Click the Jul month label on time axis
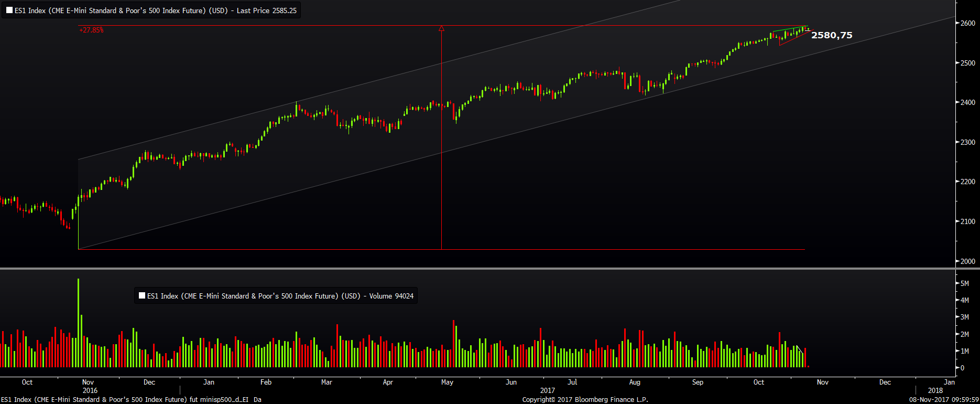Viewport: 980px width, 404px height. coord(572,382)
